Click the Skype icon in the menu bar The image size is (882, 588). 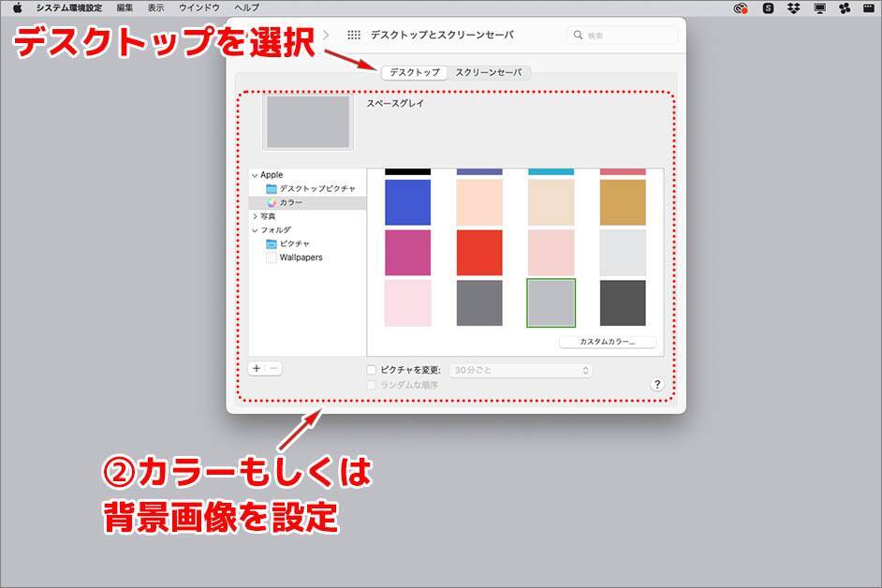(769, 7)
